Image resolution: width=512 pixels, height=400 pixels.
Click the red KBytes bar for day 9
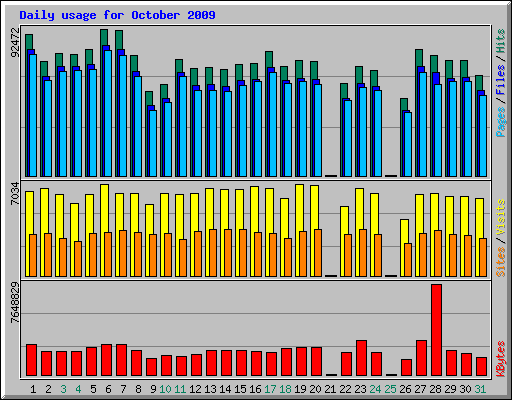(x=151, y=367)
